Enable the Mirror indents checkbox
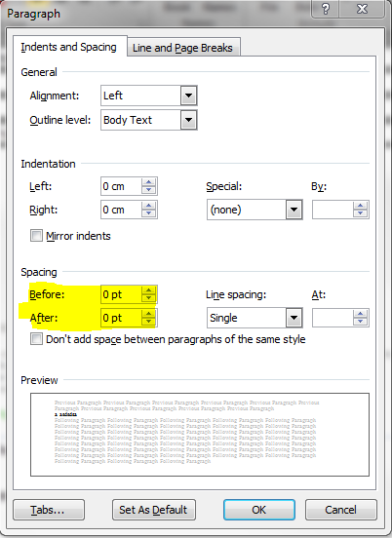 pos(36,236)
